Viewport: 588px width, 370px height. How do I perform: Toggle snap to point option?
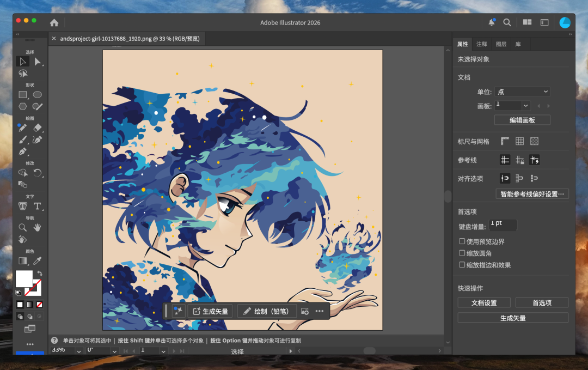tap(505, 178)
